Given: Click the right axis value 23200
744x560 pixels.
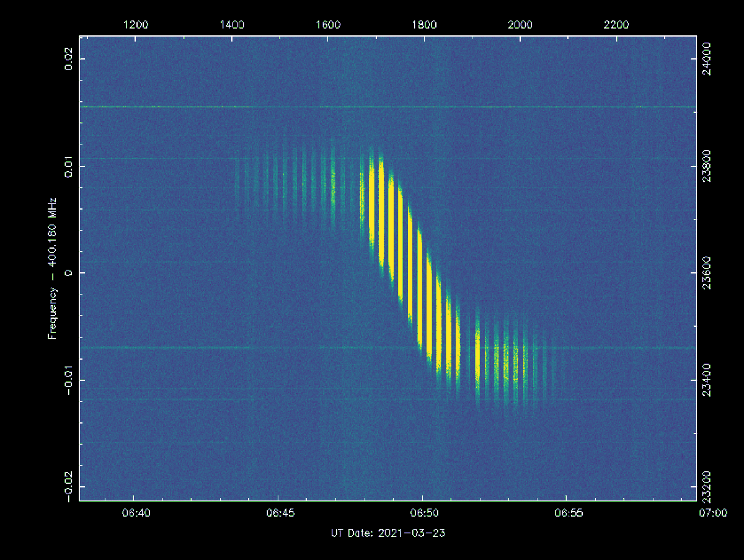Looking at the screenshot, I should point(706,486).
